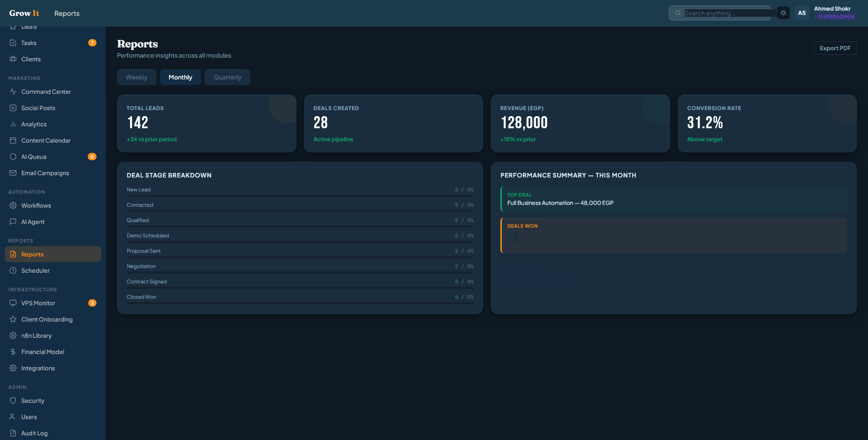Select the Monthly period tab
This screenshot has width=868, height=440.
[x=180, y=77]
